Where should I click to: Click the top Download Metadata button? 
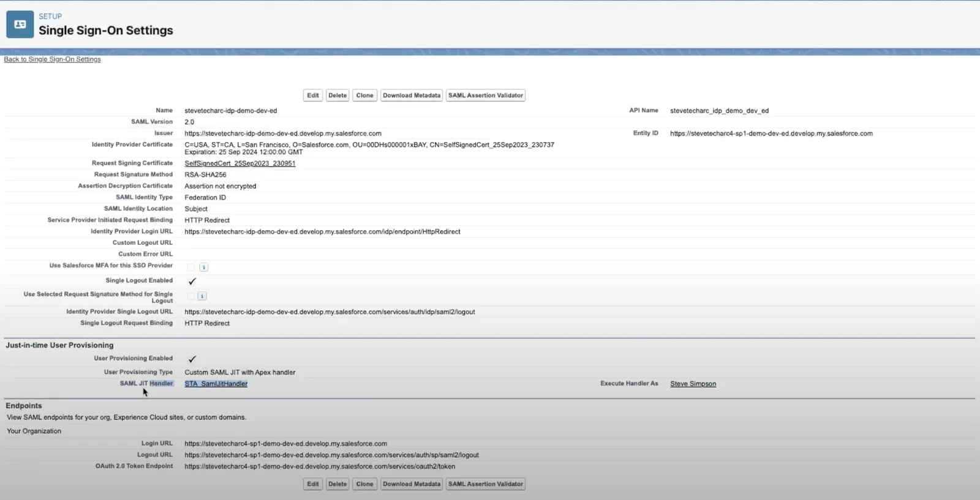pos(412,95)
